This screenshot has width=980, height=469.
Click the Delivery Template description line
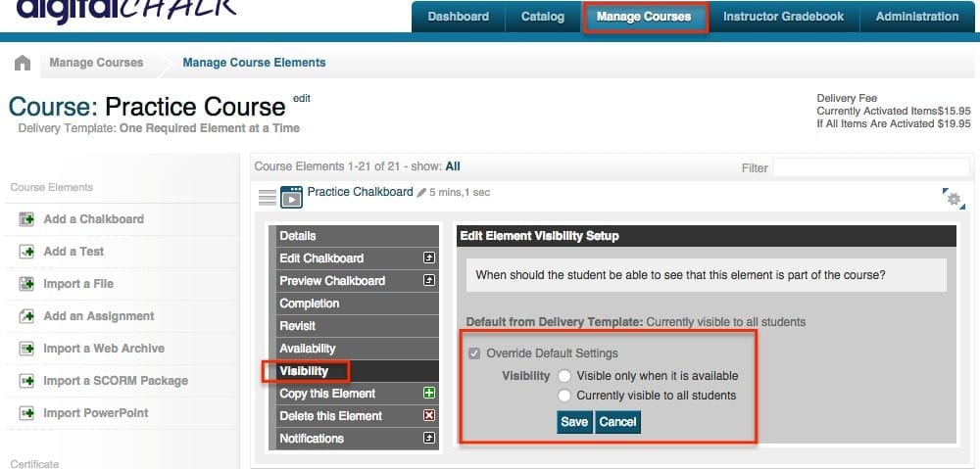159,128
